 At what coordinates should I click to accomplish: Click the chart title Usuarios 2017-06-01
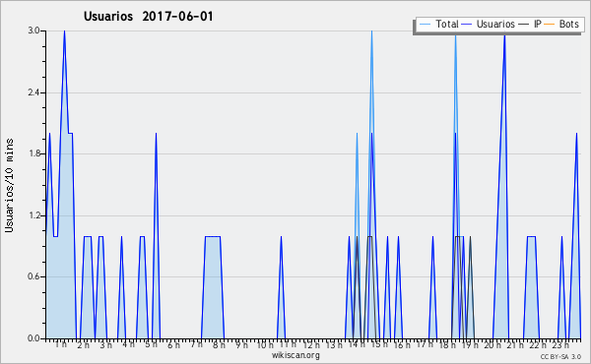coord(149,17)
